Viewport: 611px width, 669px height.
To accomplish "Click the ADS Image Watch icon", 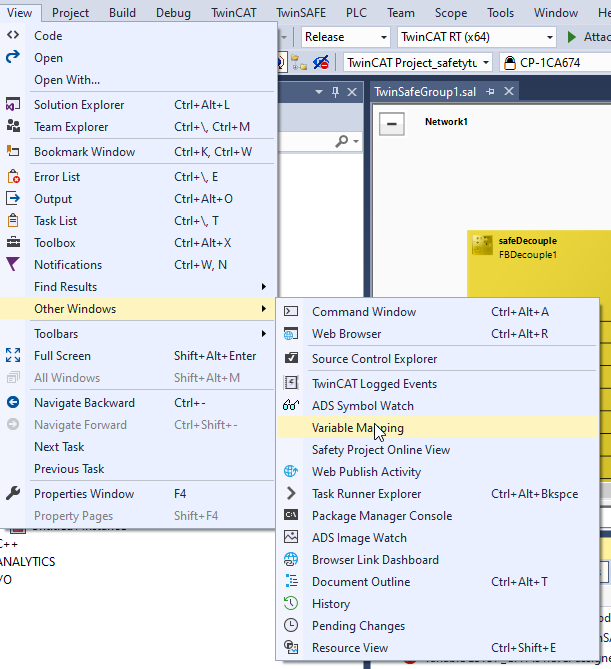I will click(x=291, y=537).
